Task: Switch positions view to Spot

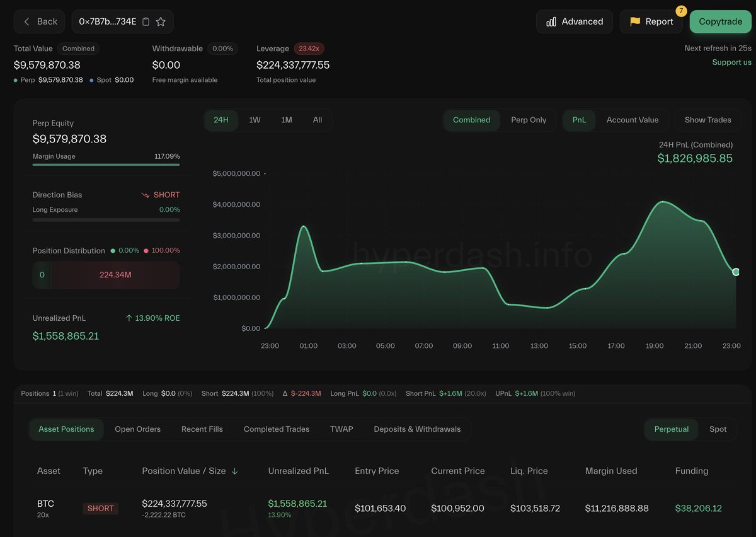Action: click(718, 429)
